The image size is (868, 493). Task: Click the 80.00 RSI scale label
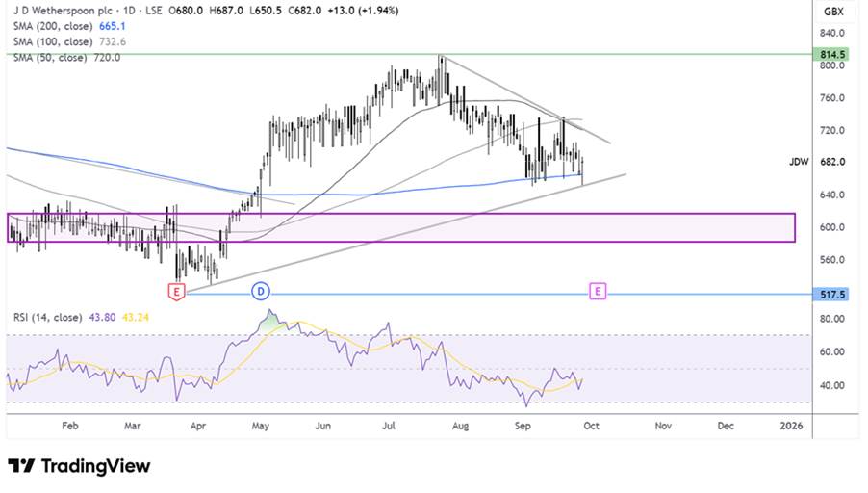click(x=832, y=319)
